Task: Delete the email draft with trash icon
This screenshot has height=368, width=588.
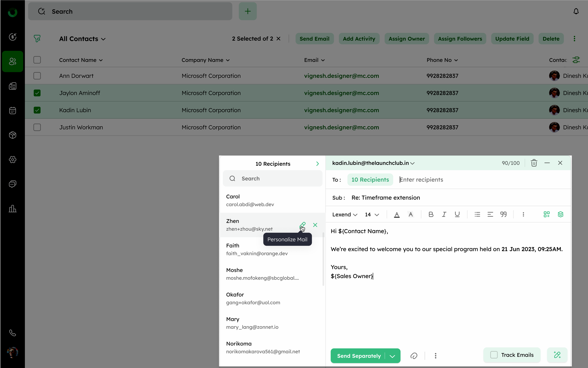Action: tap(534, 163)
